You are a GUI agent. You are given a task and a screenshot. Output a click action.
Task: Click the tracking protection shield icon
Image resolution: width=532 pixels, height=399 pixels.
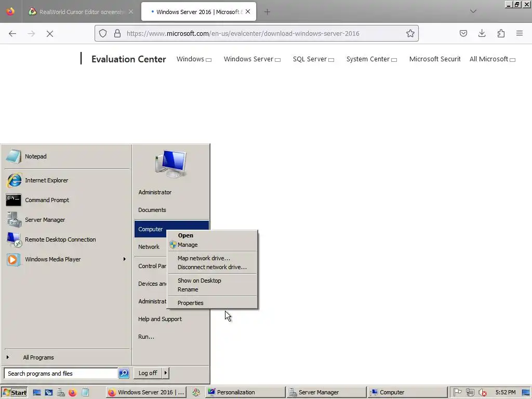click(103, 33)
